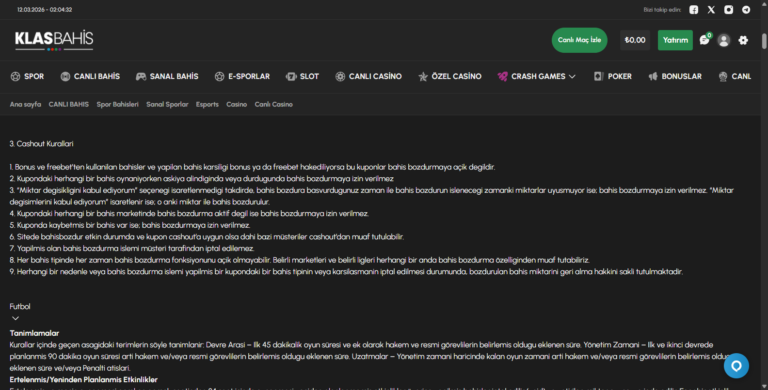Collapse the Futbol section chevron

(15, 318)
